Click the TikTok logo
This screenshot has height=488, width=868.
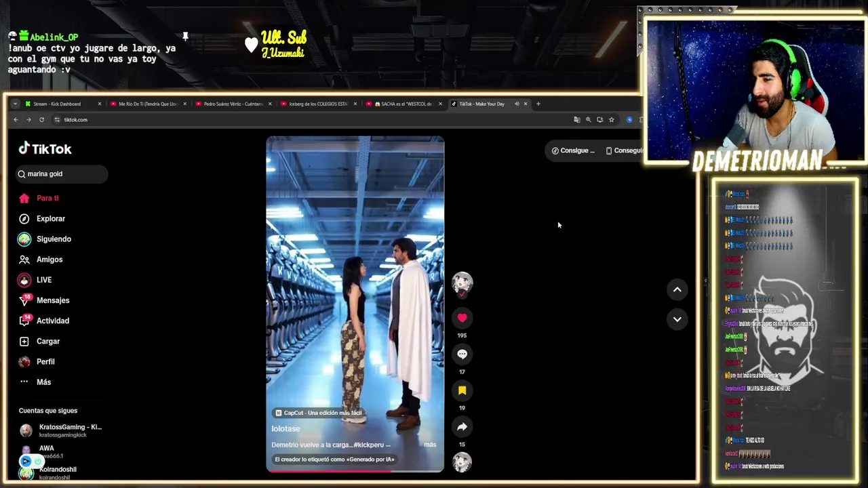(x=45, y=148)
